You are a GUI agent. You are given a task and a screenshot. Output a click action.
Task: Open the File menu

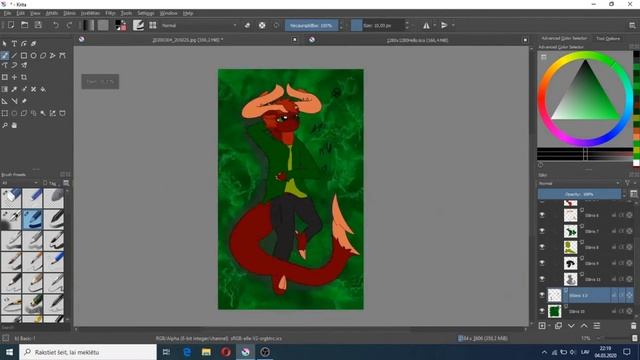coord(7,13)
